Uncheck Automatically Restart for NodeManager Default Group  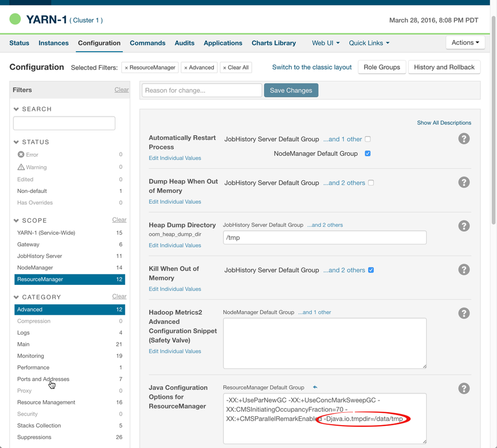[368, 153]
